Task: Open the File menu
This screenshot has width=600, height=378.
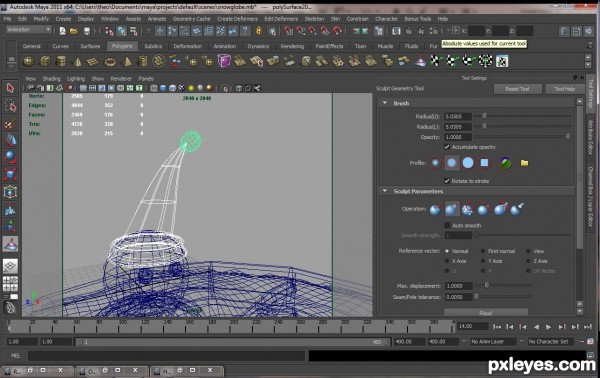Action: tap(7, 19)
